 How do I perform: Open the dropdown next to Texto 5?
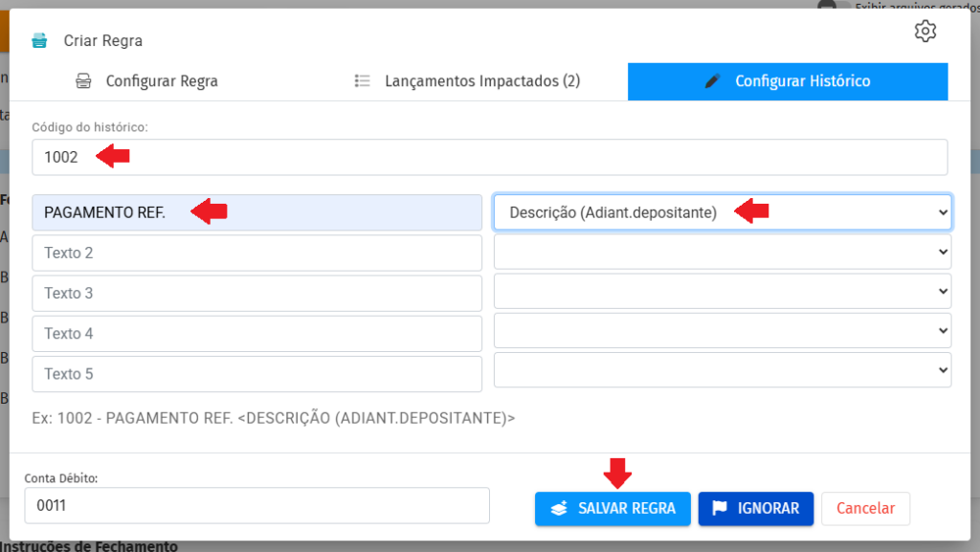coord(722,370)
